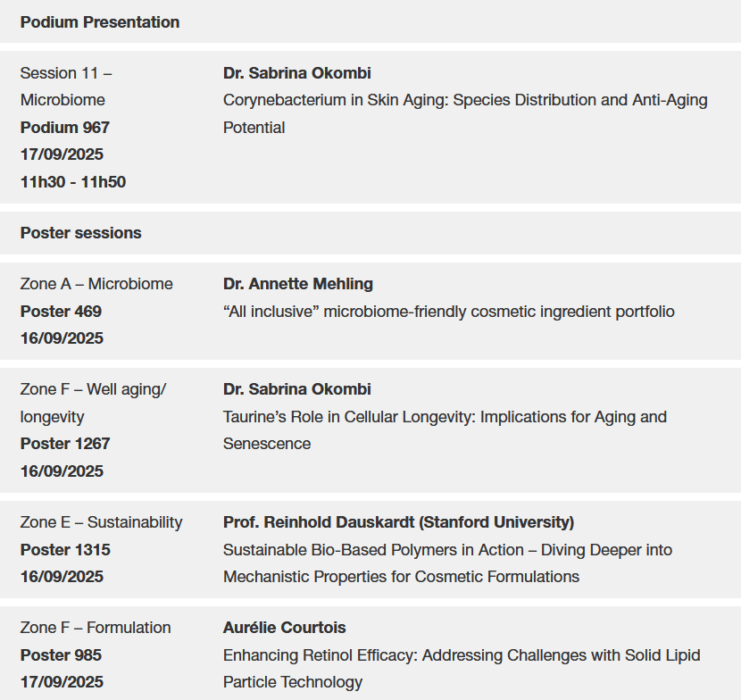The height and width of the screenshot is (700, 741).
Task: Open Enhancing Retinol Efficacy poster title
Action: [462, 669]
